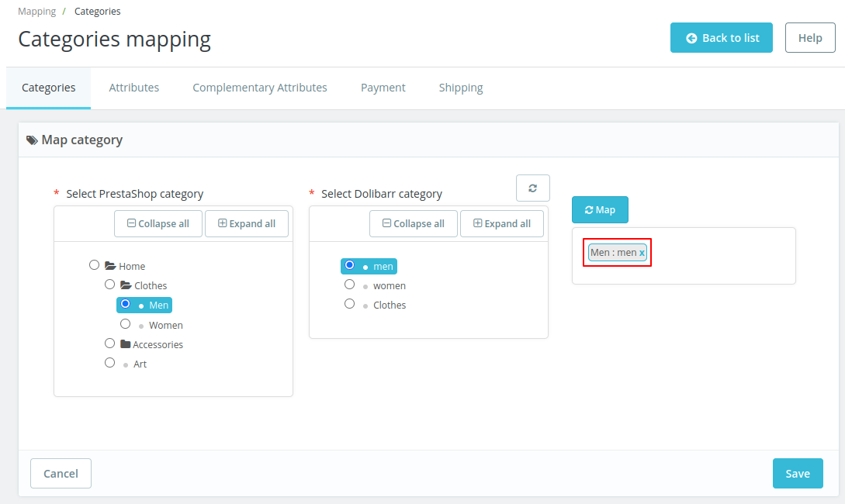Select the Art category radio button
The height and width of the screenshot is (504, 845).
click(x=110, y=363)
